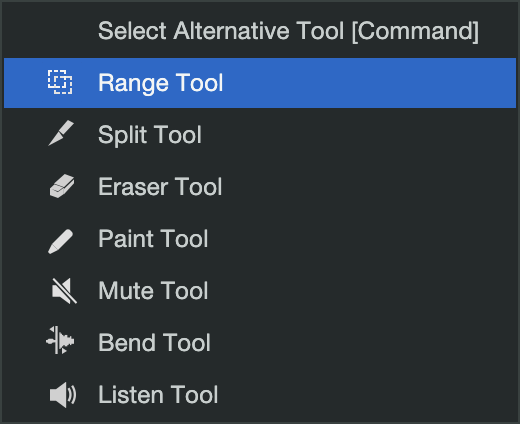
Task: Pick Bend Tool from the list
Action: [260, 343]
